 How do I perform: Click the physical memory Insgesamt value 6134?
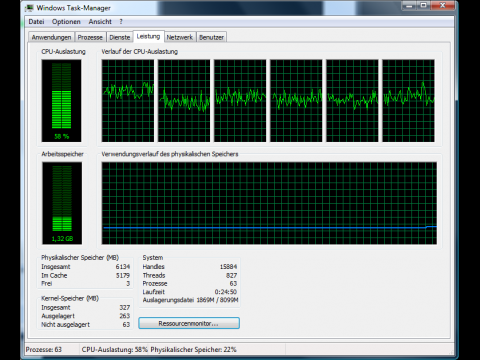(x=123, y=267)
